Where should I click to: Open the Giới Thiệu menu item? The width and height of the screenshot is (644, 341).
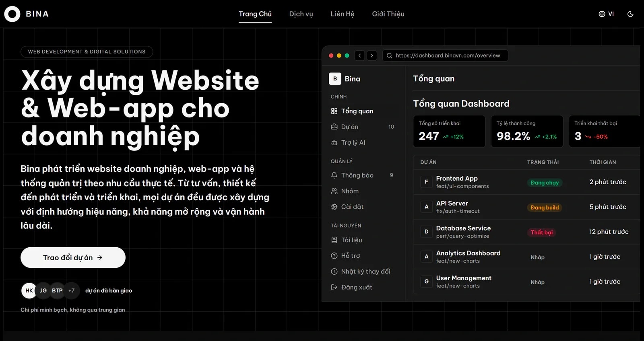point(388,14)
